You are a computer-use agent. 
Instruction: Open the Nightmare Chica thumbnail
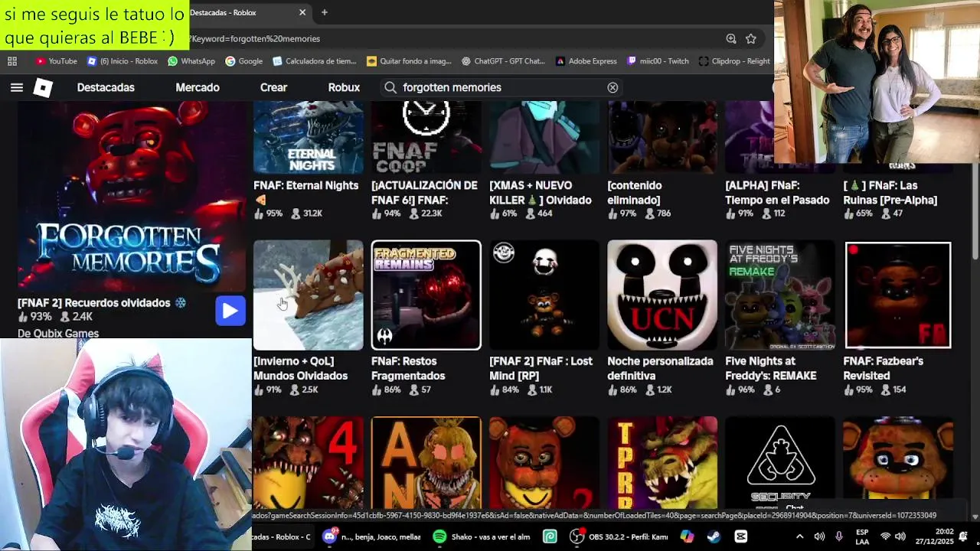426,463
